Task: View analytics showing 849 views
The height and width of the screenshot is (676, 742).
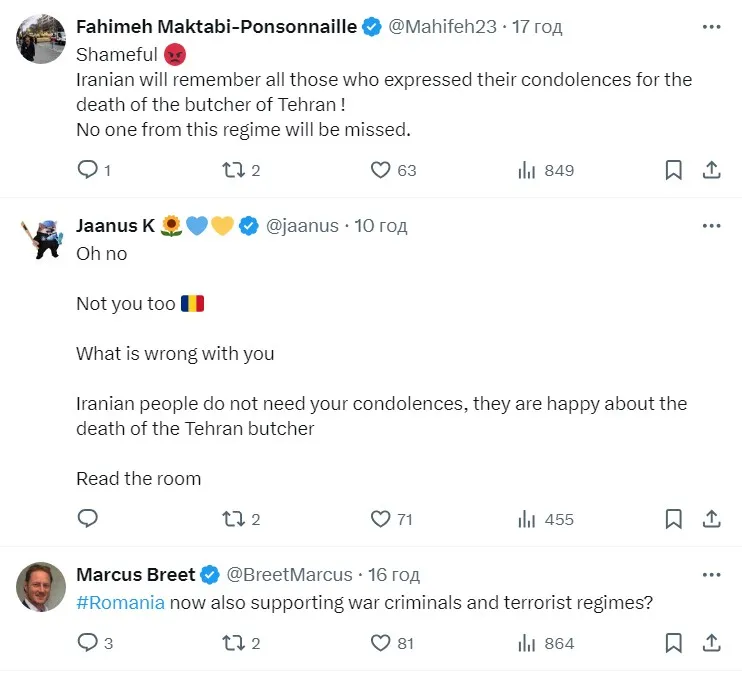Action: tap(528, 170)
